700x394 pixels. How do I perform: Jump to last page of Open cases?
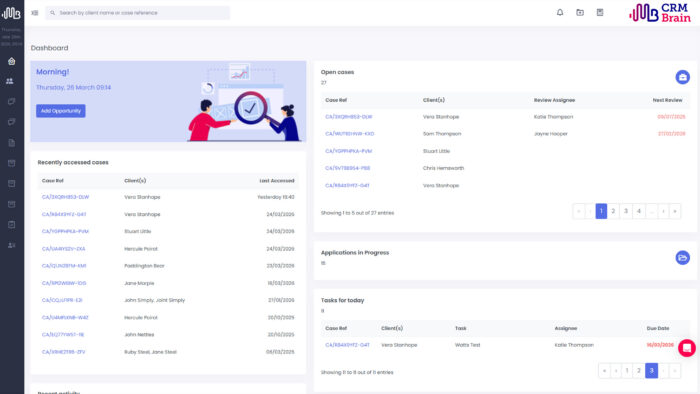click(675, 211)
